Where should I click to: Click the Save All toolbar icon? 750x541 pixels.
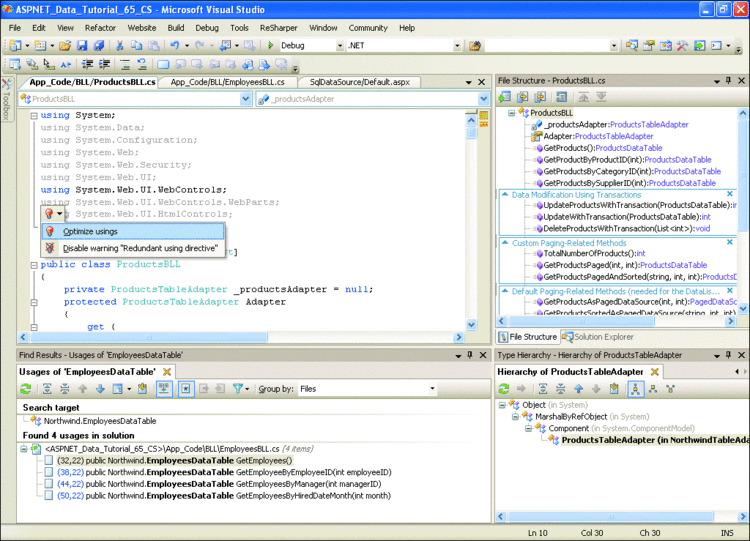99,45
